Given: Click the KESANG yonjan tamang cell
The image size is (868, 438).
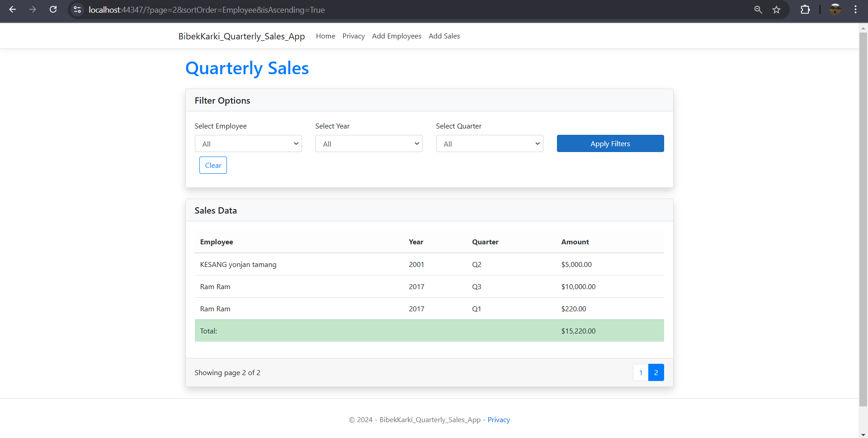Looking at the screenshot, I should (238, 265).
